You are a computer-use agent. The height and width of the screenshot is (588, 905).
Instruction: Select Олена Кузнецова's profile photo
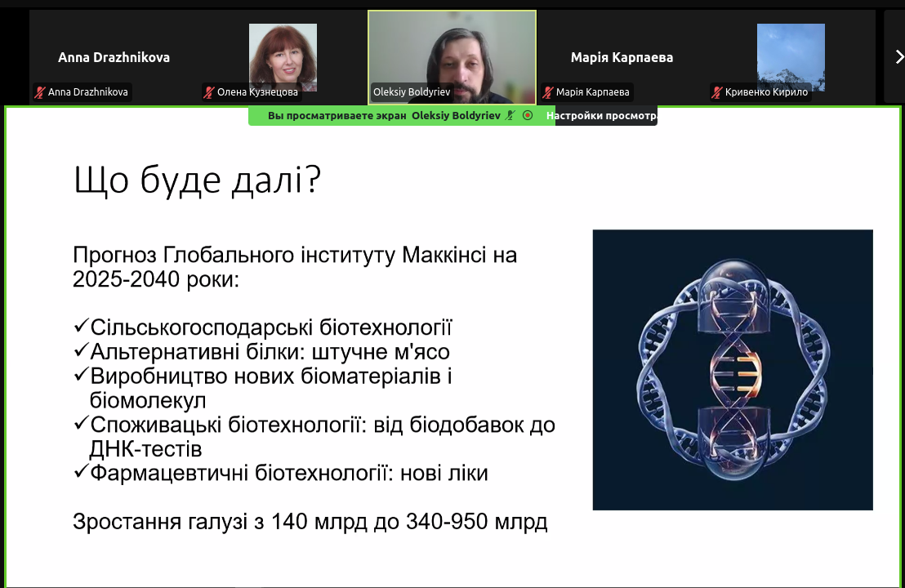click(283, 57)
